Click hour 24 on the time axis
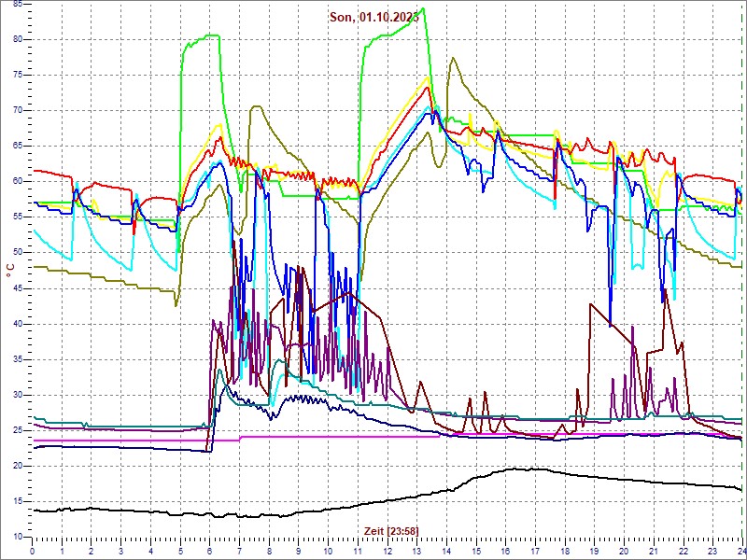The image size is (747, 560). coord(741,551)
